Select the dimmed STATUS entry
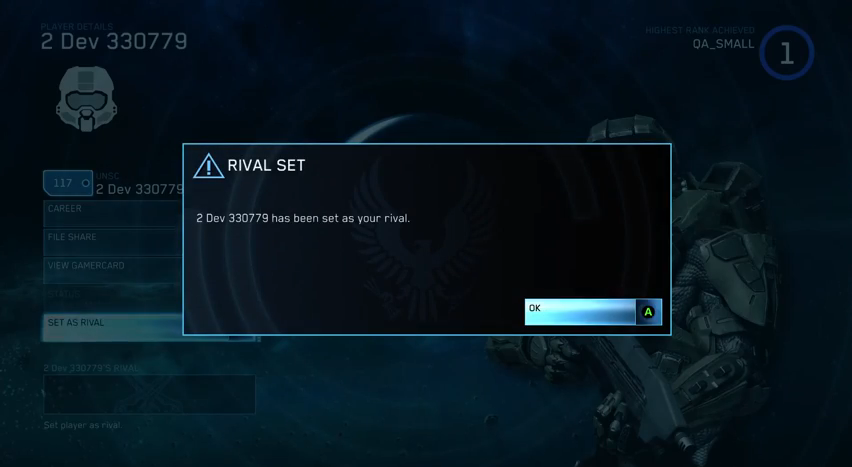Image resolution: width=852 pixels, height=467 pixels. click(x=112, y=299)
